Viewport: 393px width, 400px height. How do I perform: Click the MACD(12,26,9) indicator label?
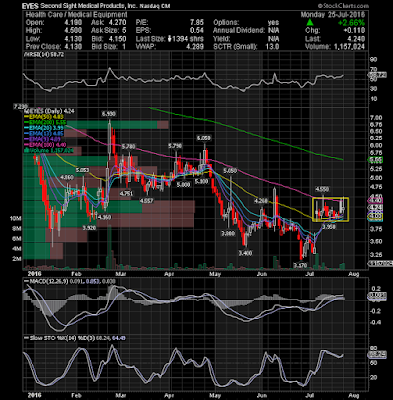(x=49, y=281)
